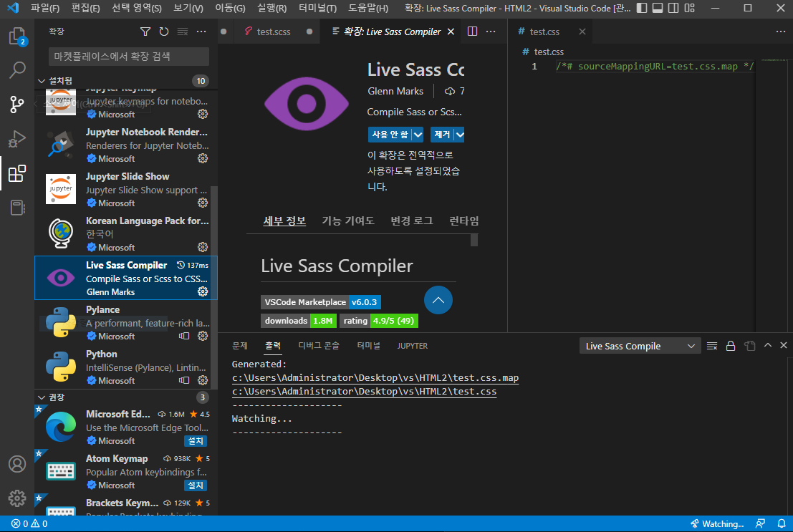The width and height of the screenshot is (793, 532).
Task: Open the disable button dropdown arrow
Action: click(418, 135)
